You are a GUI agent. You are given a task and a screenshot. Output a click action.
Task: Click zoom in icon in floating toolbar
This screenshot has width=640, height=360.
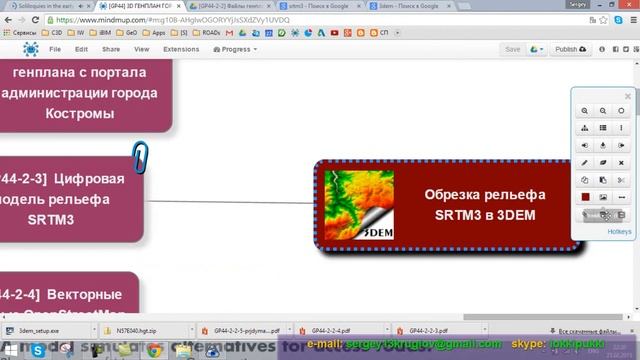584,111
